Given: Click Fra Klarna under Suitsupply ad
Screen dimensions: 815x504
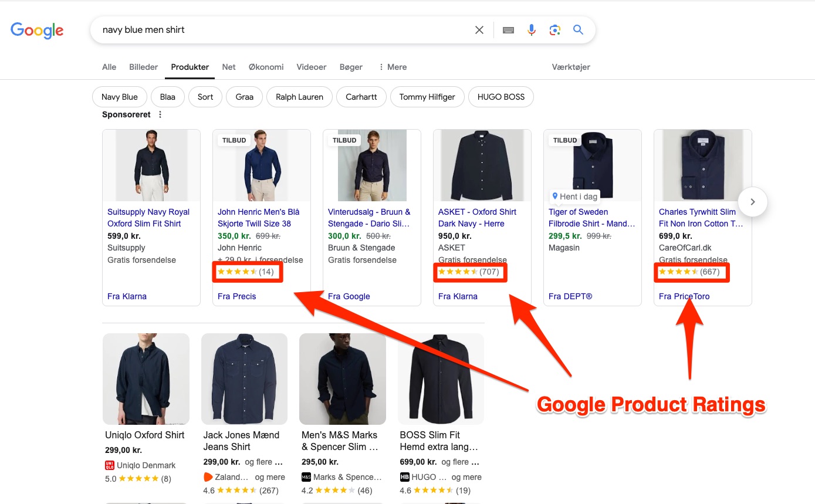Looking at the screenshot, I should 127,296.
